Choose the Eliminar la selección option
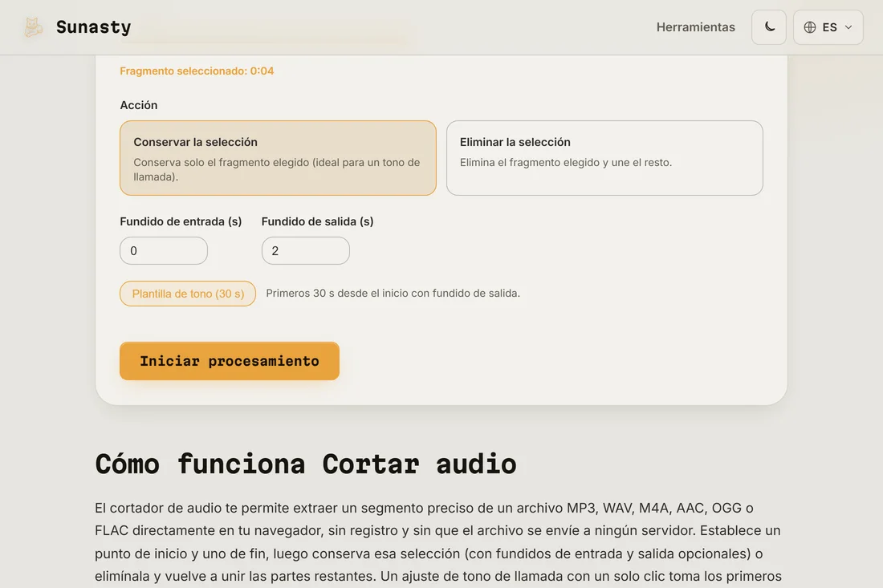This screenshot has height=588, width=883. pyautogui.click(x=604, y=158)
